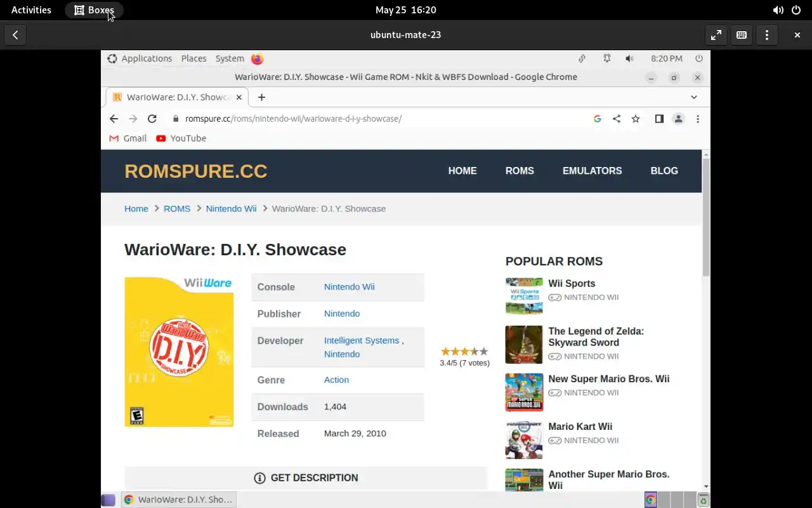Open MATE Applications menu
The width and height of the screenshot is (812, 508).
tap(140, 58)
